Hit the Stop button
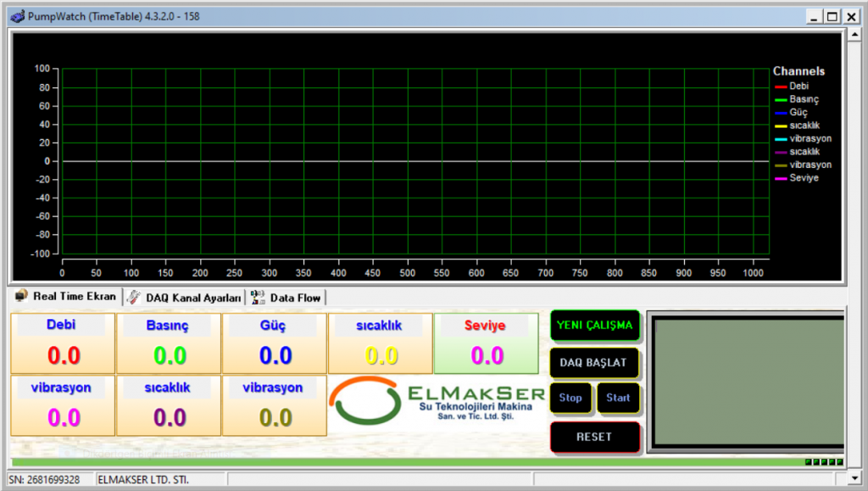 tap(570, 398)
